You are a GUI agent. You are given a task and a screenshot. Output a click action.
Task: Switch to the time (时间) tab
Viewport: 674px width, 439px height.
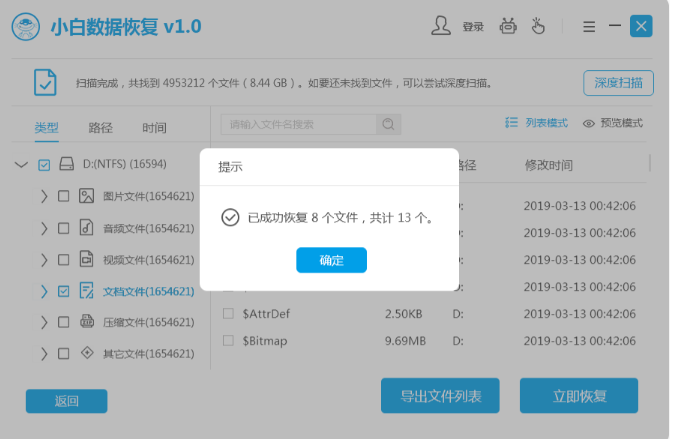point(154,128)
